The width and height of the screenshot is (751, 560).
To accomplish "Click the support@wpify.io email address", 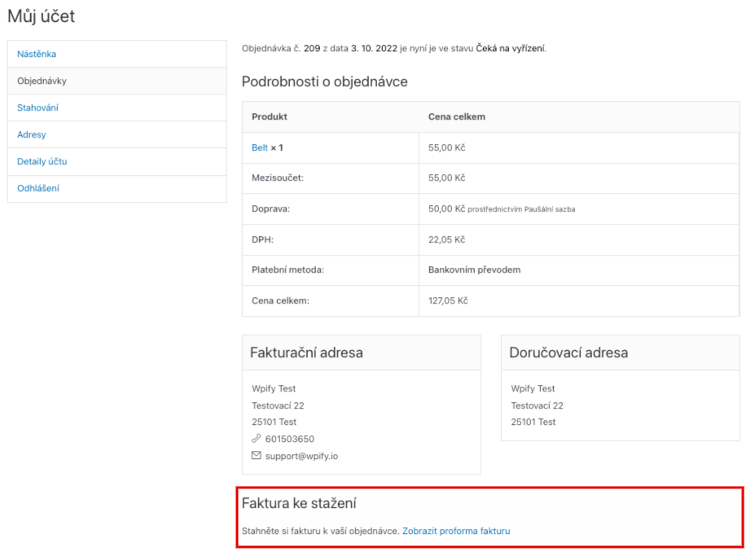I will (x=301, y=456).
